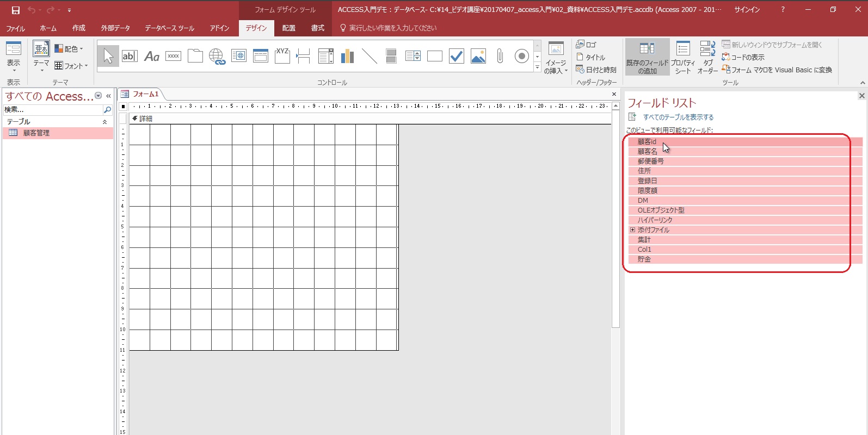The image size is (868, 435).
Task: Pick the Hyperlink control with globe
Action: (x=217, y=56)
